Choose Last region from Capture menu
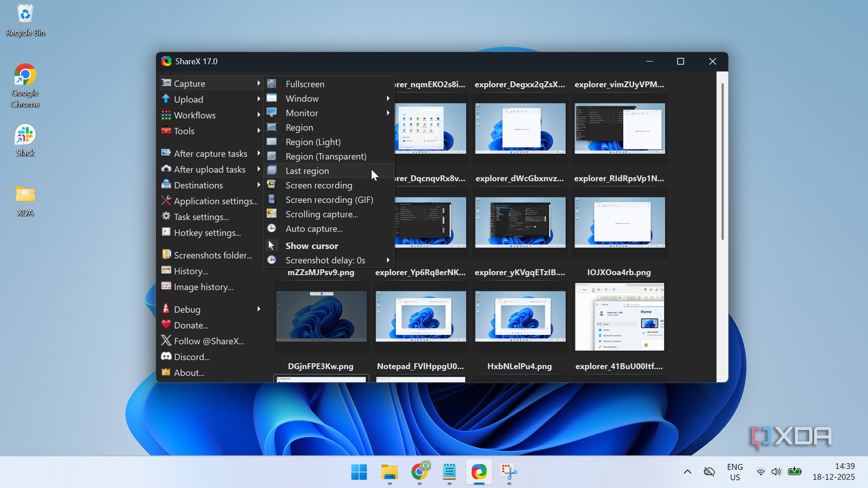 coord(329,171)
